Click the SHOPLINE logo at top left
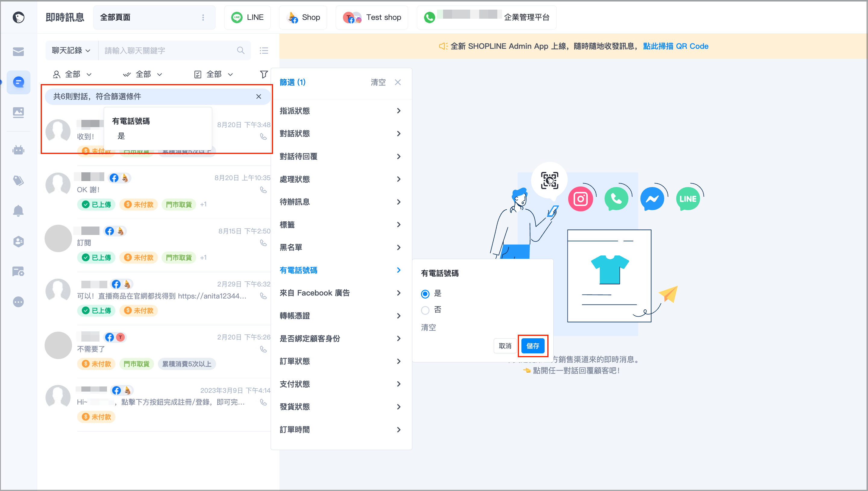This screenshot has height=491, width=868. [18, 17]
